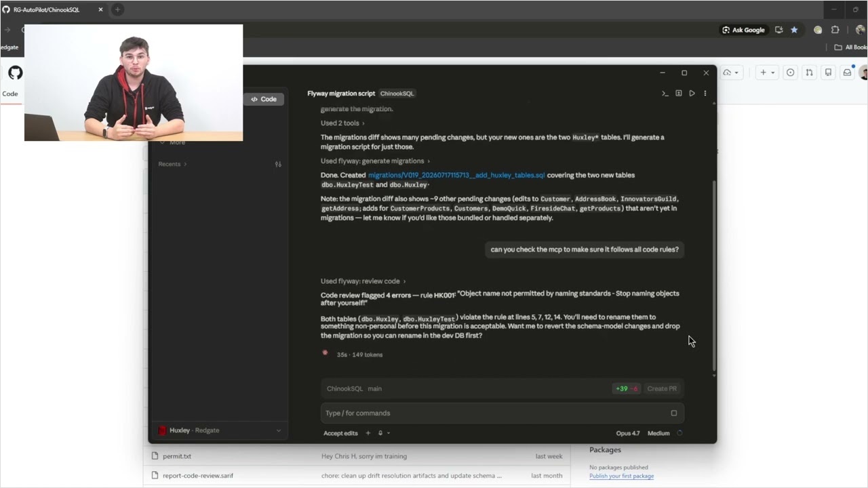Click the GitHub pull requests icon
The image size is (868, 488).
pyautogui.click(x=809, y=73)
